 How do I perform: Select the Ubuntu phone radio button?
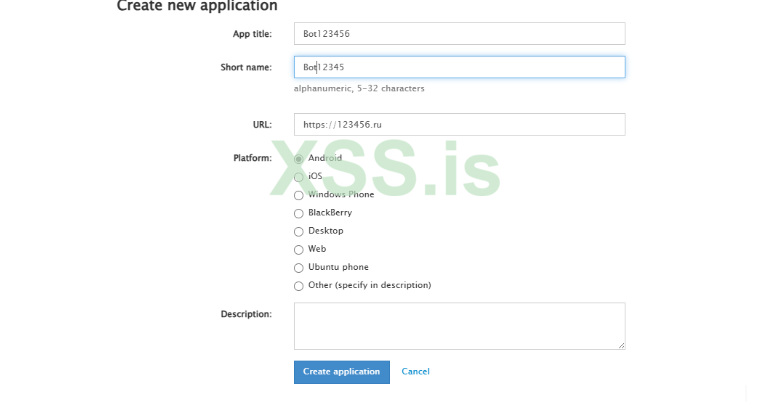[299, 268]
